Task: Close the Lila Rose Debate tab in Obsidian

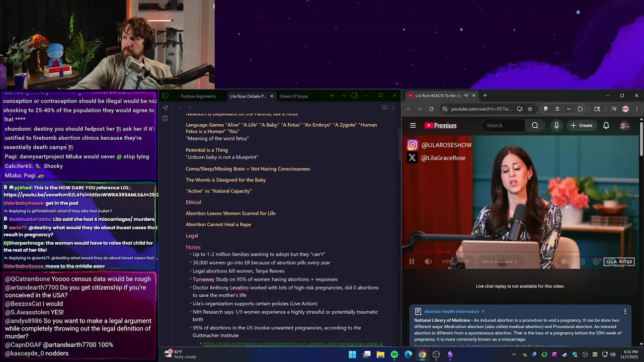Action: point(272,96)
